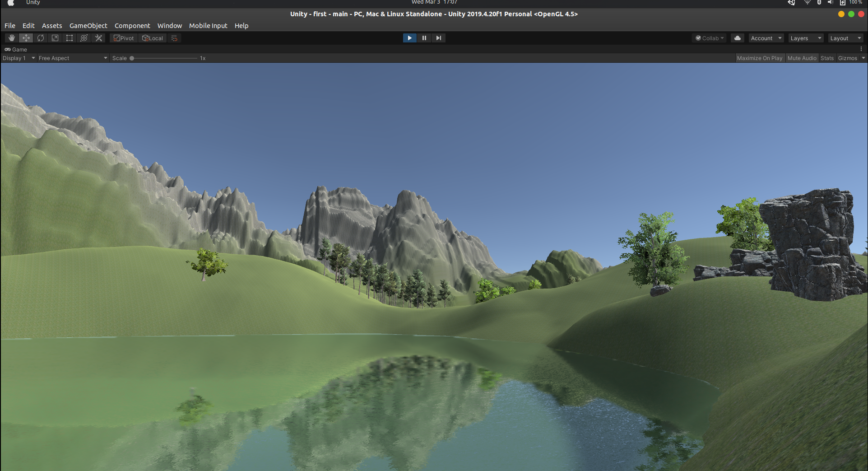Image resolution: width=868 pixels, height=471 pixels.
Task: Toggle Local handle rotation mode
Action: [x=153, y=38]
